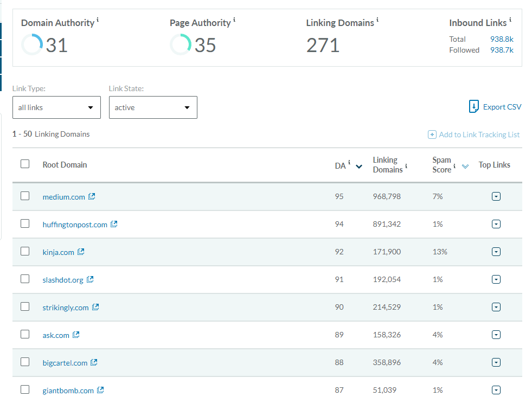532x403 pixels.
Task: Click the info icon next to Linking Domains metric
Action: (x=377, y=20)
